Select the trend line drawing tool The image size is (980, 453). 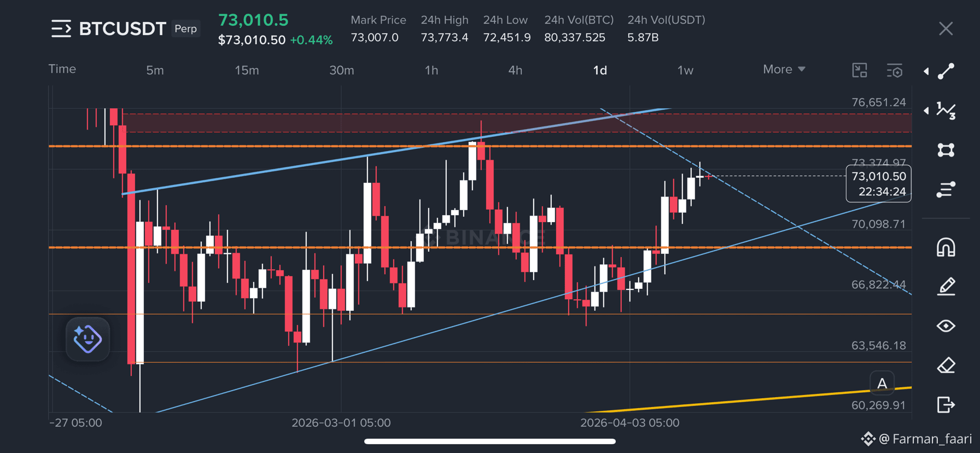coord(946,71)
